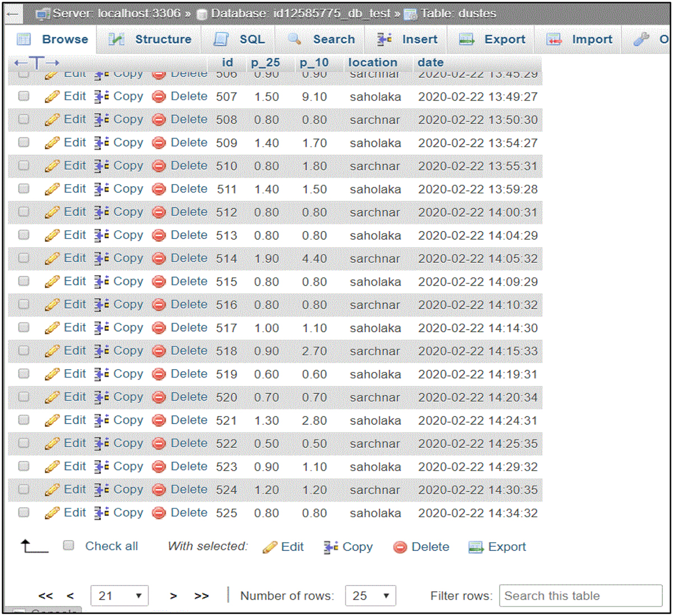
Task: Go to the next page with > button
Action: [173, 596]
